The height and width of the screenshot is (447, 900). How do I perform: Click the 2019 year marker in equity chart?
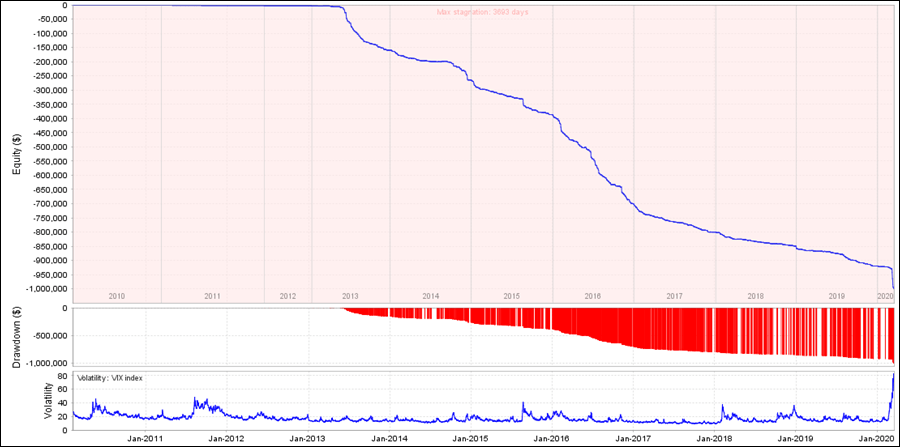836,296
